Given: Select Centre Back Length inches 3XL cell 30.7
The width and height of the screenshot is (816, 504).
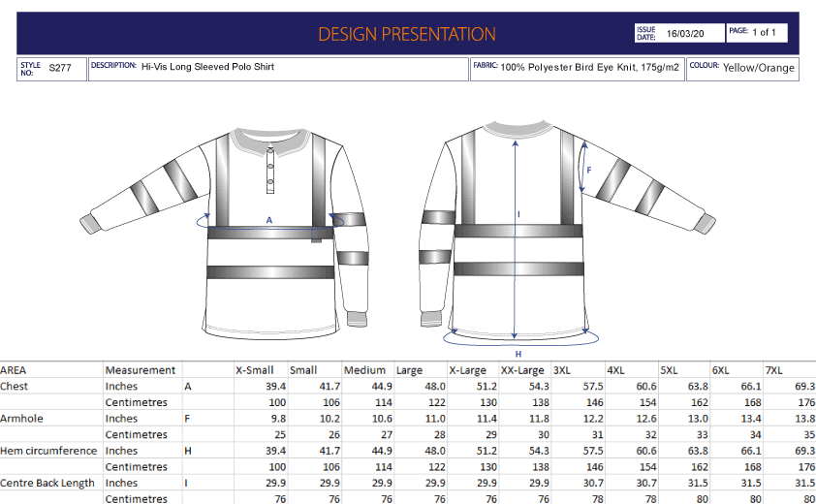Looking at the screenshot, I should (593, 484).
